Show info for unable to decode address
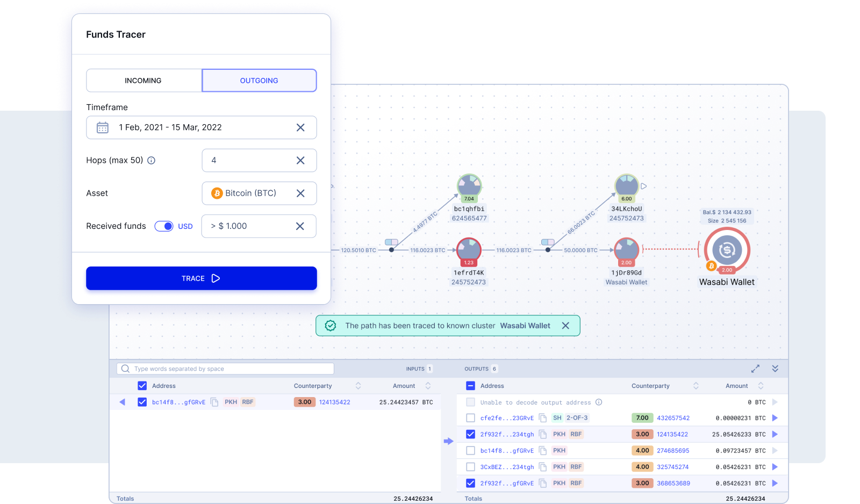Viewport: 860px width, 504px height. pyautogui.click(x=599, y=402)
